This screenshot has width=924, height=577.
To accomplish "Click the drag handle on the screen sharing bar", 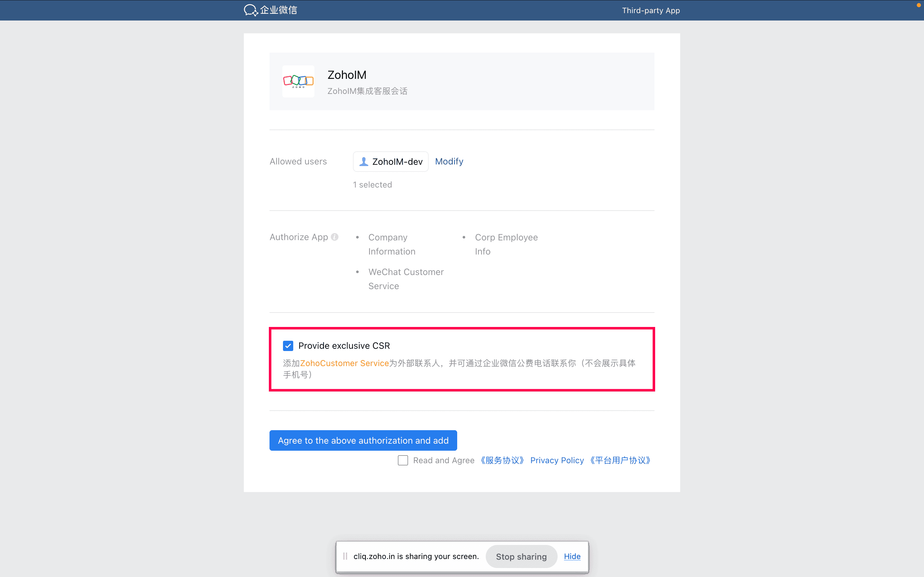I will coord(345,556).
